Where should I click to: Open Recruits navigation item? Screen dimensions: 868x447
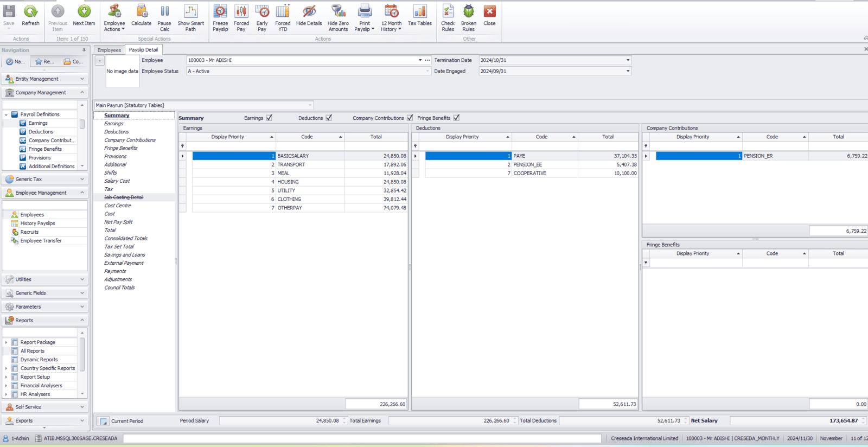click(29, 232)
